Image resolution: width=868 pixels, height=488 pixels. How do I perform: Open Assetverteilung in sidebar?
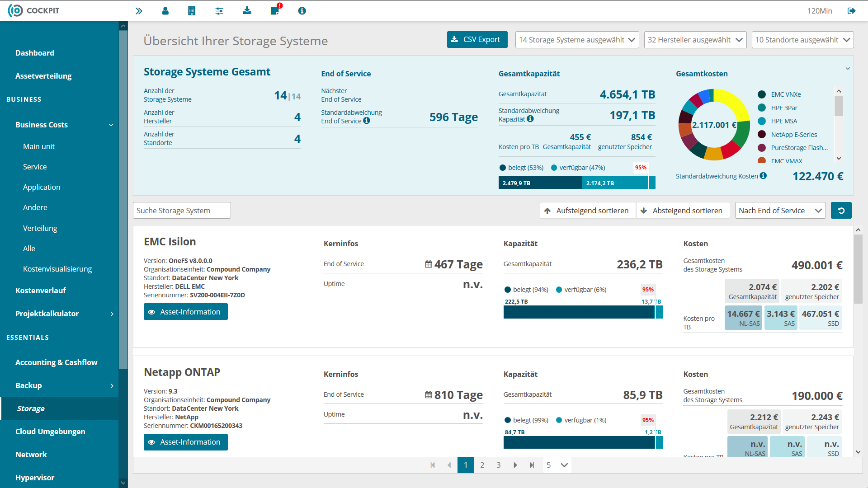(x=43, y=76)
